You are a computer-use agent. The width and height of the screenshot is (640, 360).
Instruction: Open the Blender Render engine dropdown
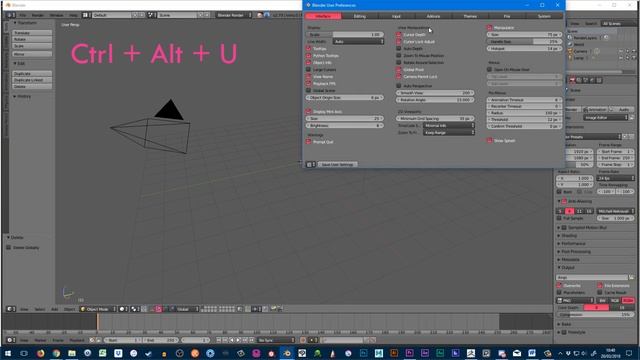(234, 15)
